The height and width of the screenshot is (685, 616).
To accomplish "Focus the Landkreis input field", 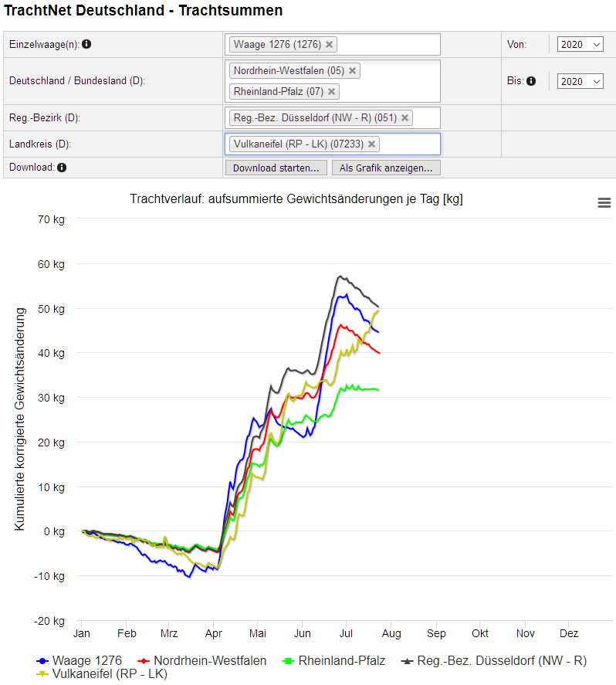I will pyautogui.click(x=409, y=144).
